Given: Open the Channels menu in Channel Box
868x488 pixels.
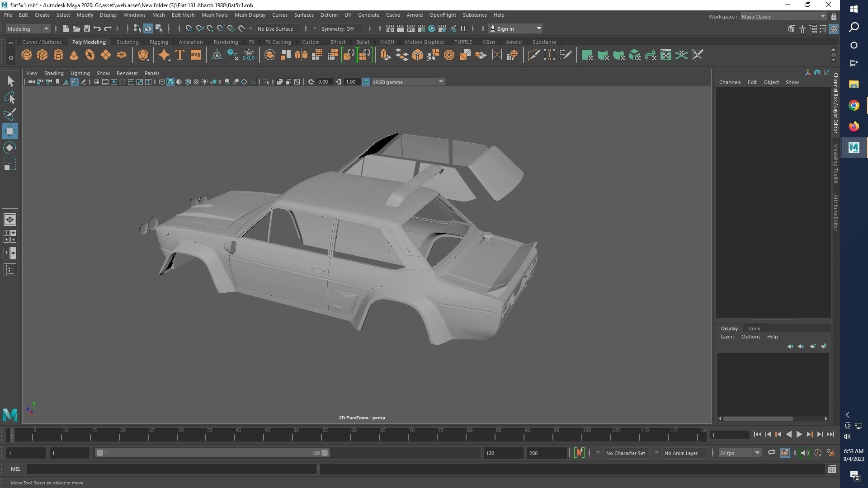Looking at the screenshot, I should pos(730,82).
